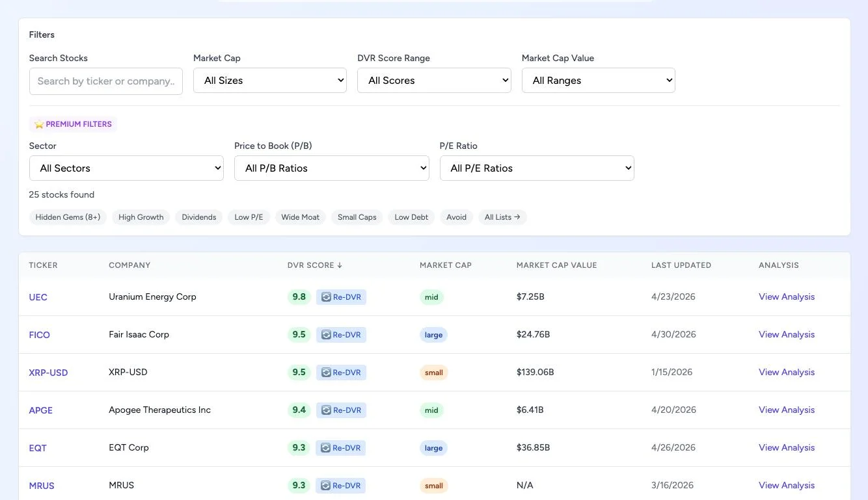Screen dimensions: 868x500
Task: Select the Low P/E list chip
Action: 249,217
